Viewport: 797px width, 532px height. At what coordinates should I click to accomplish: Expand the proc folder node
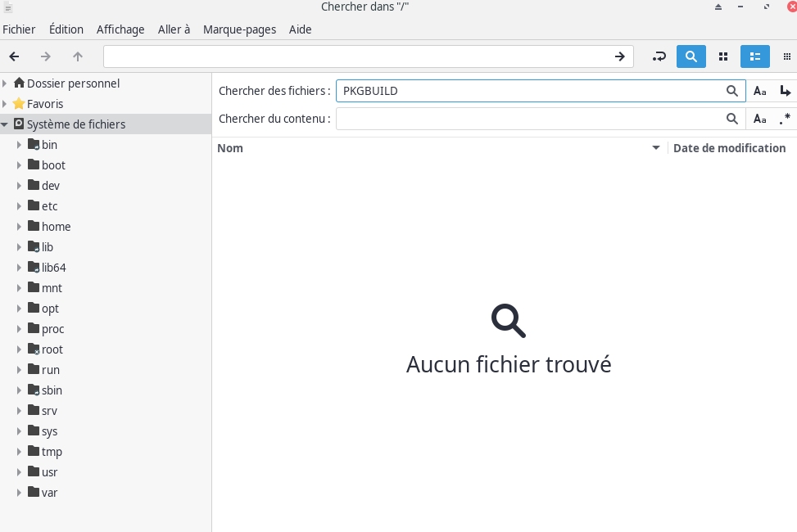coord(19,329)
